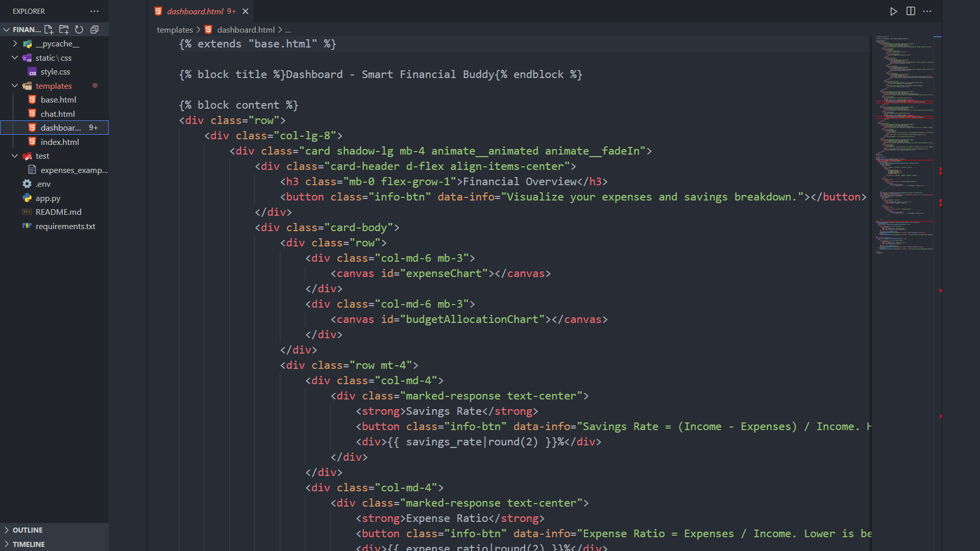Viewport: 980px width, 551px height.
Task: Refresh the Explorer file tree
Action: click(x=79, y=30)
